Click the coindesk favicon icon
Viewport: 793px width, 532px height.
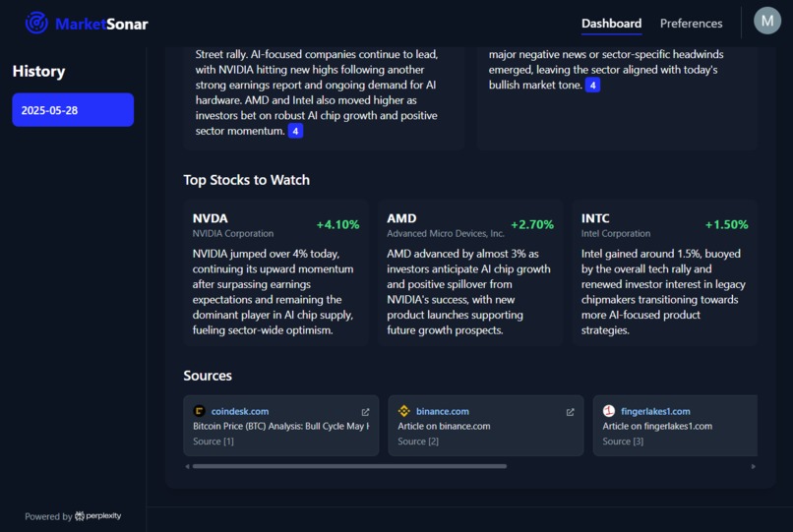(200, 411)
